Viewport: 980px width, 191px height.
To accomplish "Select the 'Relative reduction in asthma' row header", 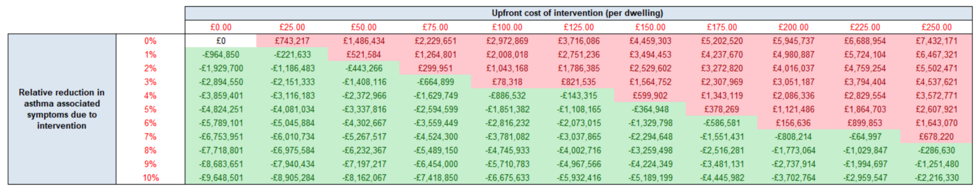I will pos(62,109).
